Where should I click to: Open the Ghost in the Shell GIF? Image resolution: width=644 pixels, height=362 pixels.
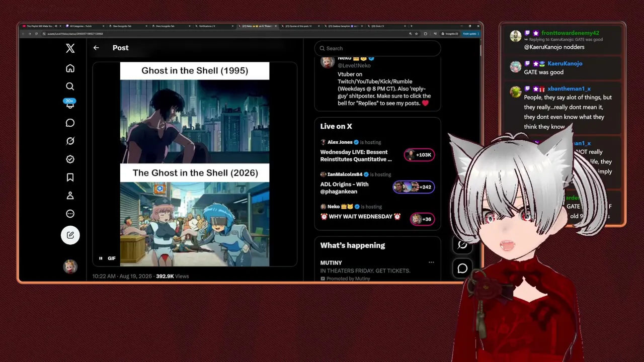(x=195, y=164)
